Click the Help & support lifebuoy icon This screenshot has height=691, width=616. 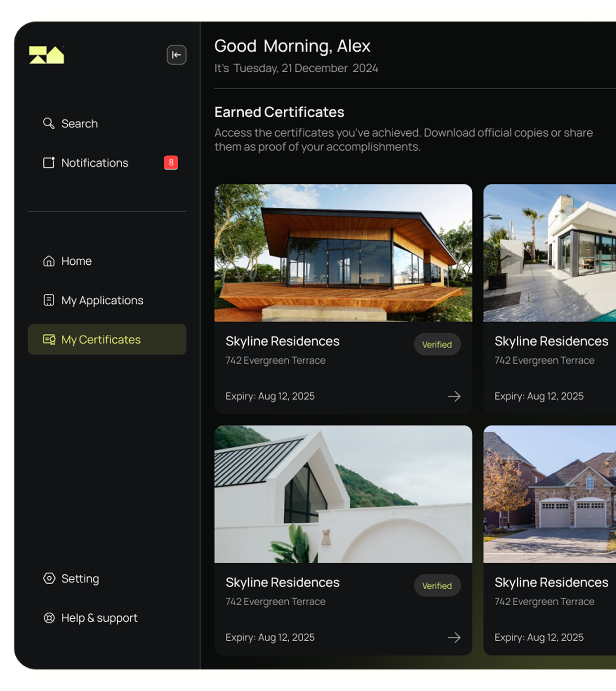pyautogui.click(x=49, y=618)
